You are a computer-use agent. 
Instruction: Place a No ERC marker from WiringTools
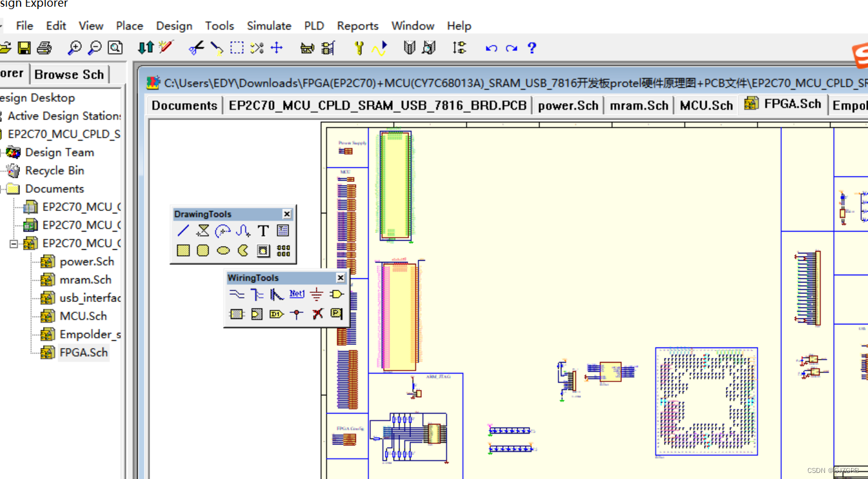[x=317, y=313]
